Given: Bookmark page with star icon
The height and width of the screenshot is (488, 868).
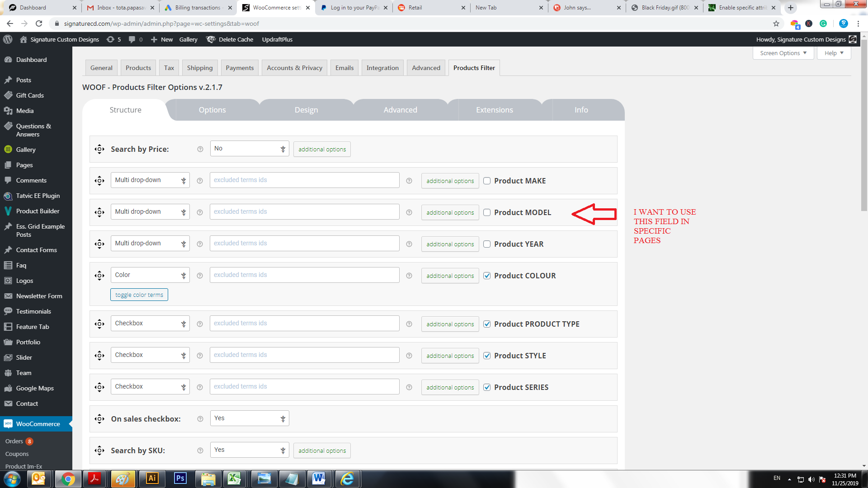Looking at the screenshot, I should tap(776, 23).
